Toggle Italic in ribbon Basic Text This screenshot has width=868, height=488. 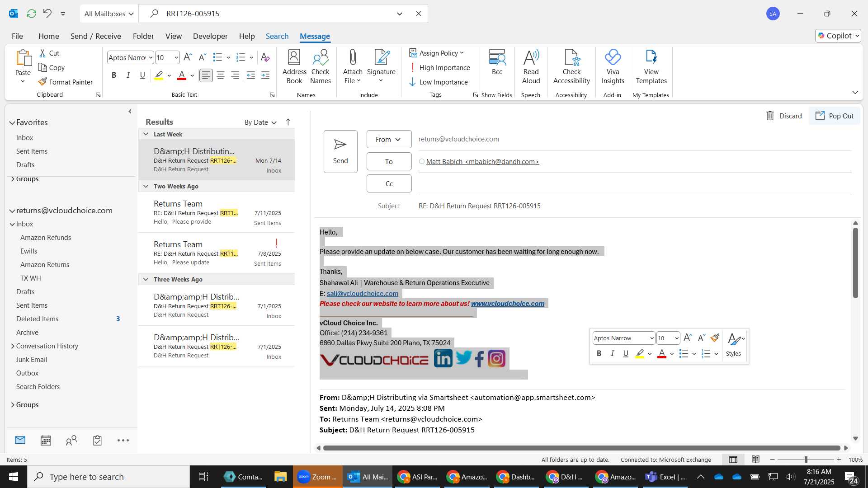click(128, 75)
